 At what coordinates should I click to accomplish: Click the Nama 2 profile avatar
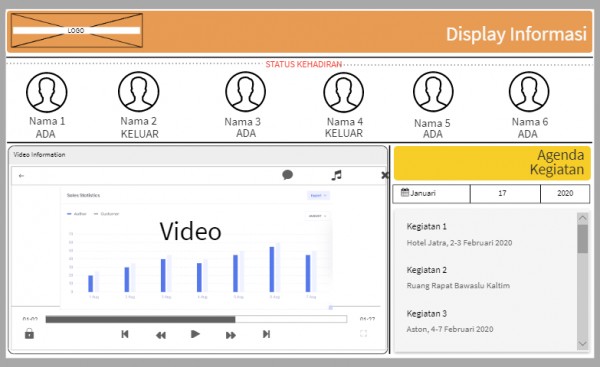[x=139, y=91]
